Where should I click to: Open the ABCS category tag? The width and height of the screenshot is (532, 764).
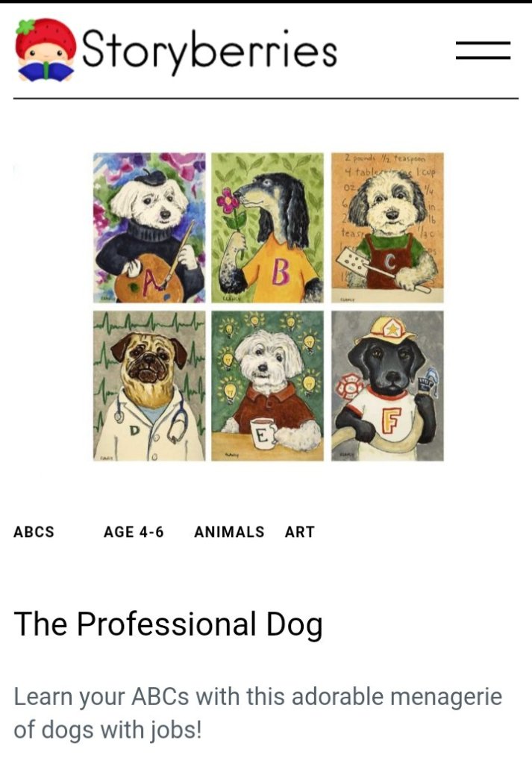point(34,532)
